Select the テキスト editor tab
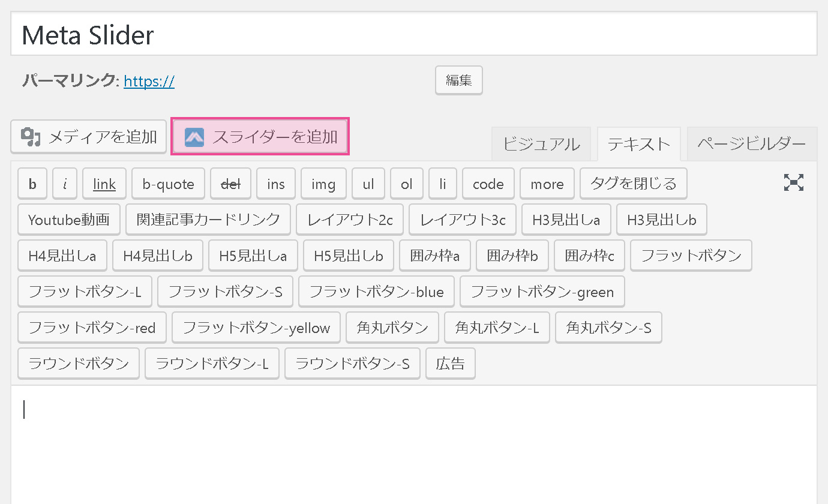Image resolution: width=828 pixels, height=504 pixels. click(638, 144)
